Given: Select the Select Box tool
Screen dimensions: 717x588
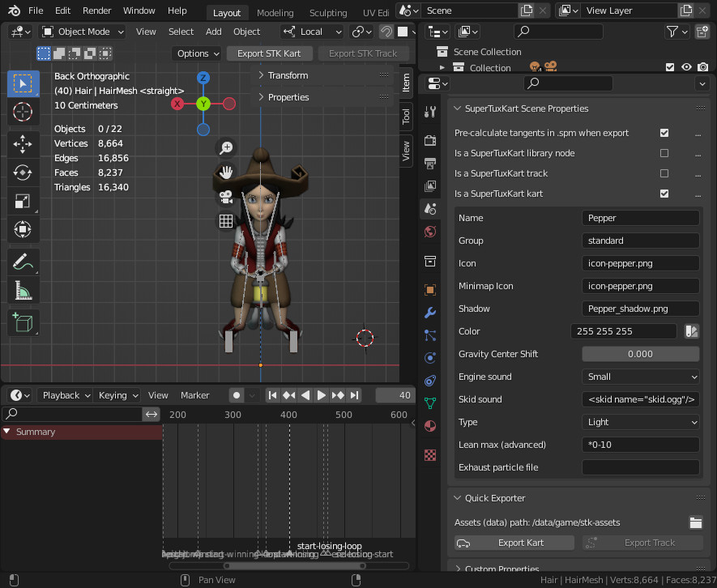Looking at the screenshot, I should (23, 83).
